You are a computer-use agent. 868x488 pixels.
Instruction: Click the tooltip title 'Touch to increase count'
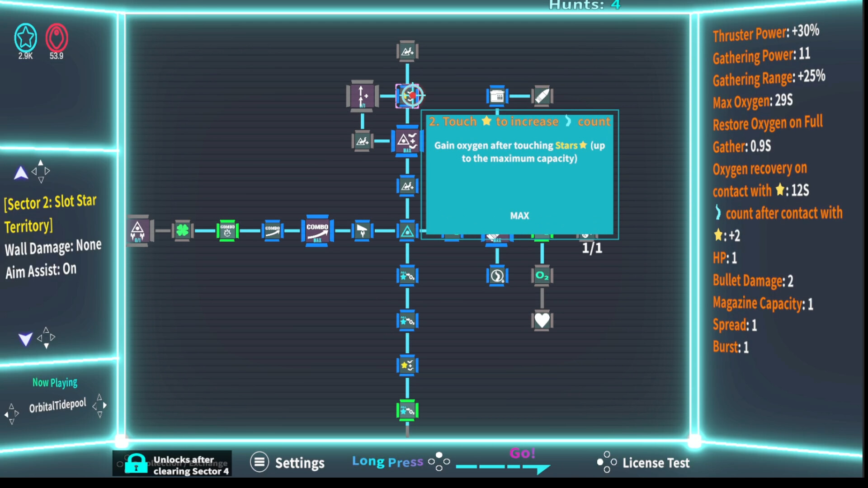[519, 122]
